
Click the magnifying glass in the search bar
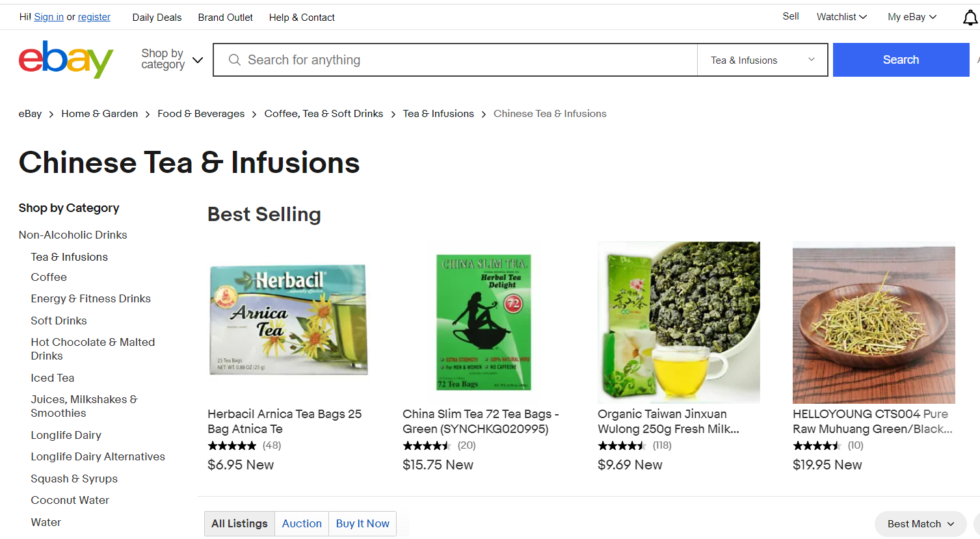[234, 59]
